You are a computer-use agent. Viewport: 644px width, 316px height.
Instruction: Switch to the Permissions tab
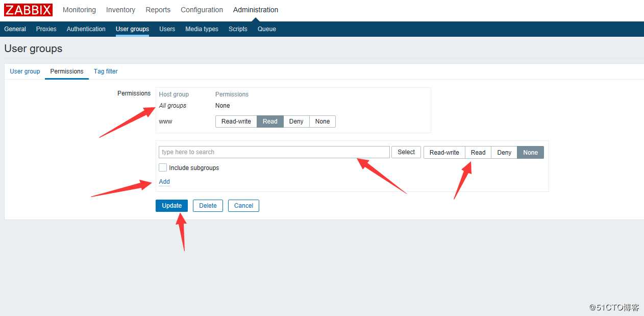[67, 71]
